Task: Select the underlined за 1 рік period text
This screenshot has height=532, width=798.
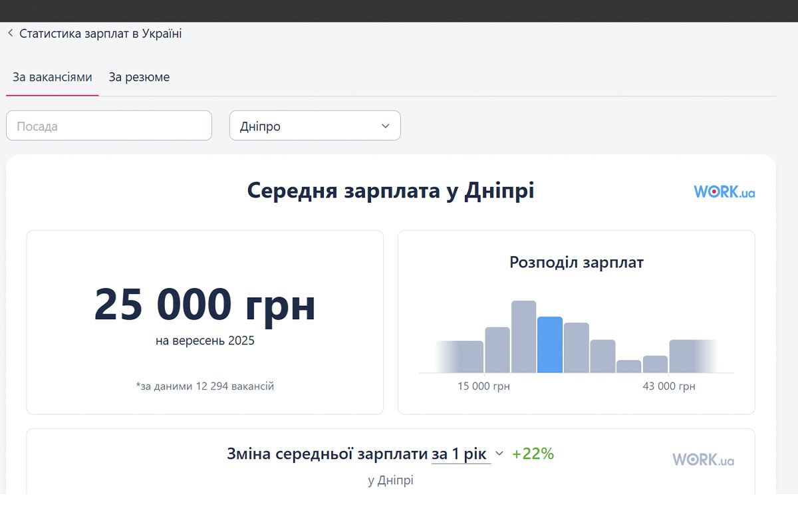Action: [461, 454]
